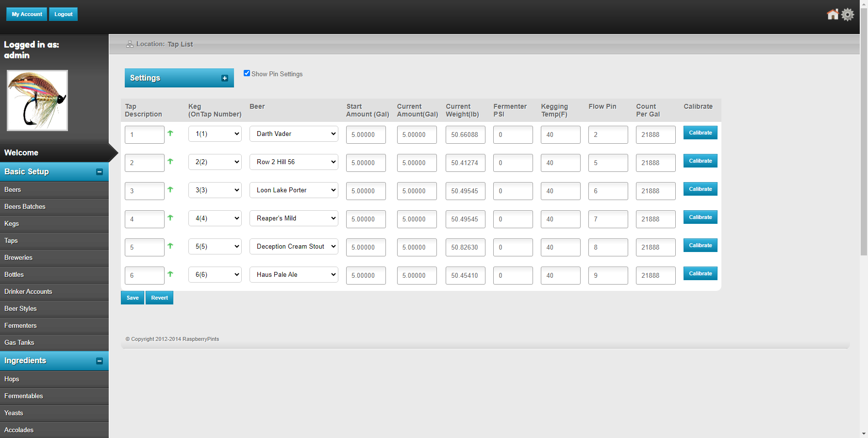This screenshot has height=438, width=868.
Task: Click count per gal field for Haus Pale Ale
Action: tap(656, 276)
